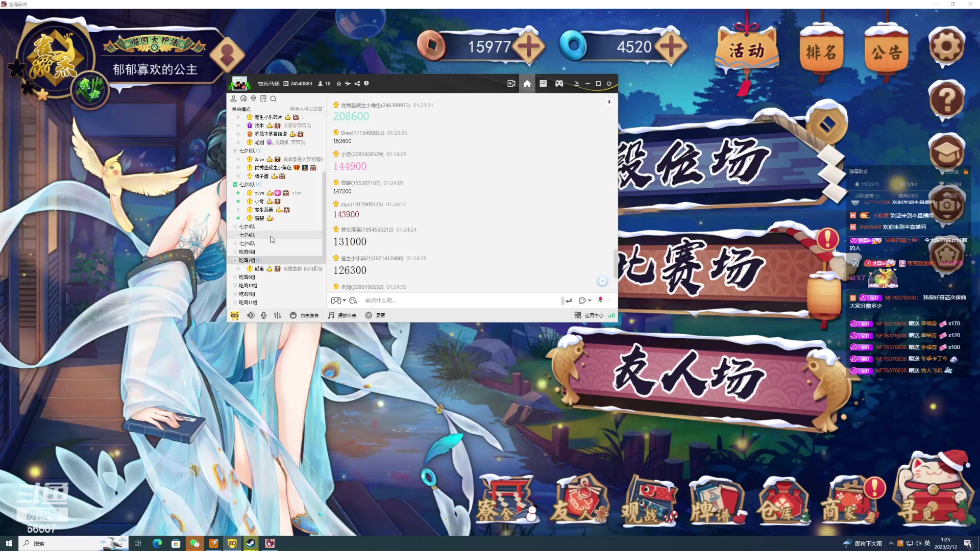The image size is (980, 551).
Task: Click the YY report shield icon
Action: point(366,84)
